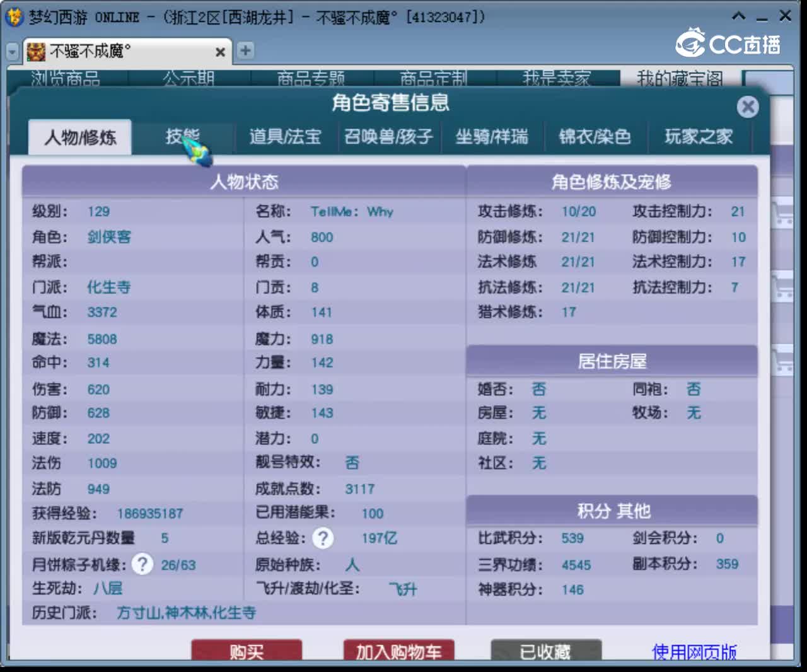Switch to the 召唤兽/孩子 tab

coord(388,137)
